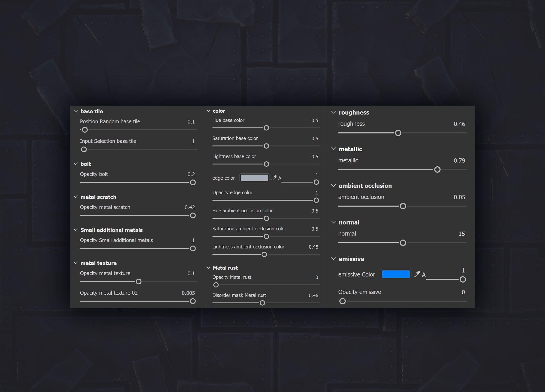Collapse the Metal rust section

click(x=208, y=268)
